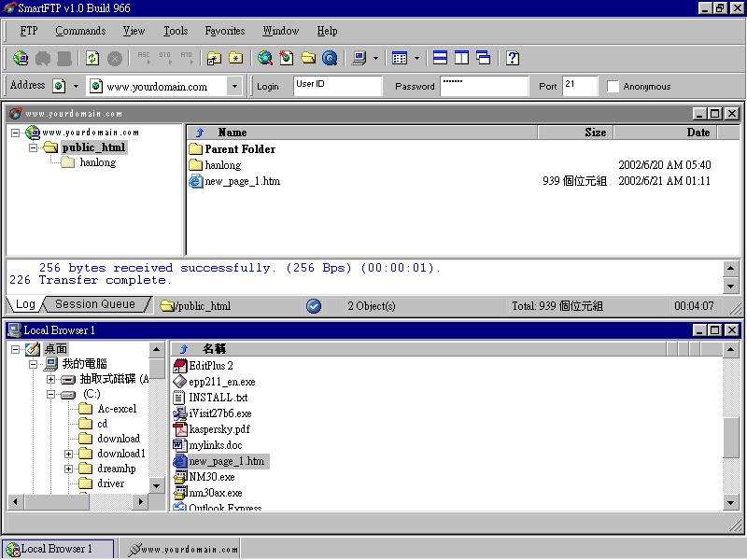Click the blue checkmark icon in the remote status bar
Image resolution: width=747 pixels, height=560 pixels.
[314, 306]
